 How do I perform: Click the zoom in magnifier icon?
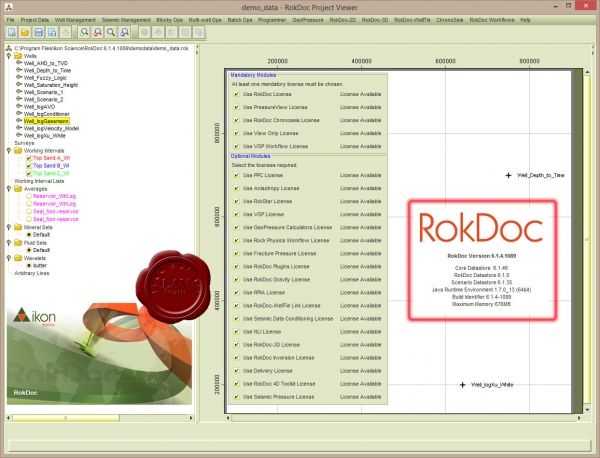[x=84, y=33]
